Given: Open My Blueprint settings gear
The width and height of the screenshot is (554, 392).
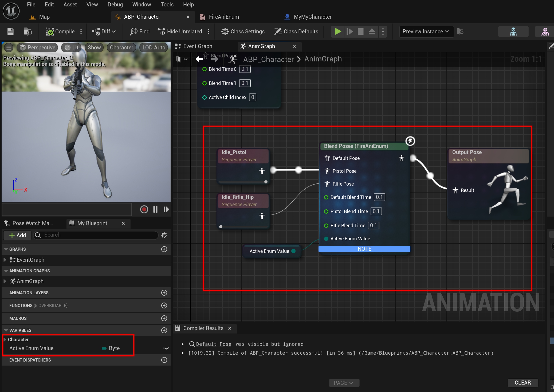Looking at the screenshot, I should 164,235.
